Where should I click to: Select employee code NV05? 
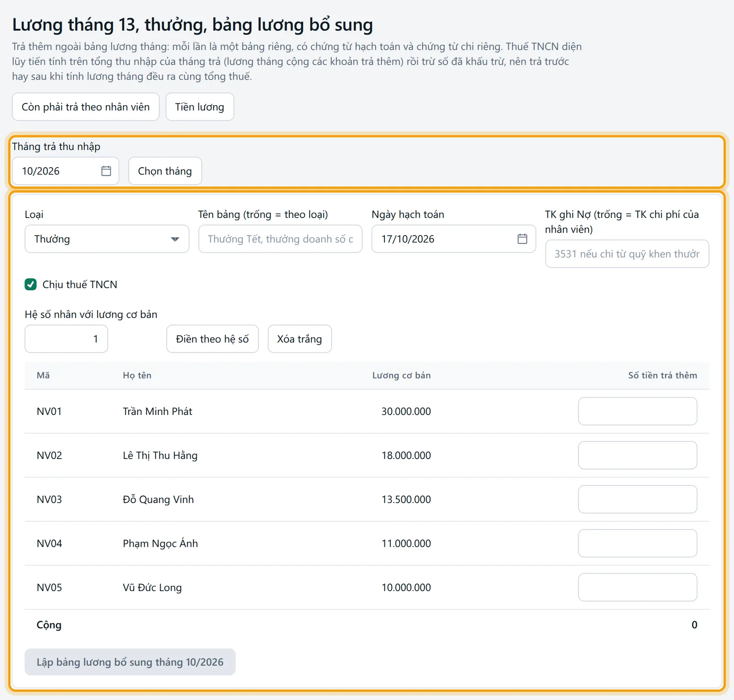click(x=49, y=588)
